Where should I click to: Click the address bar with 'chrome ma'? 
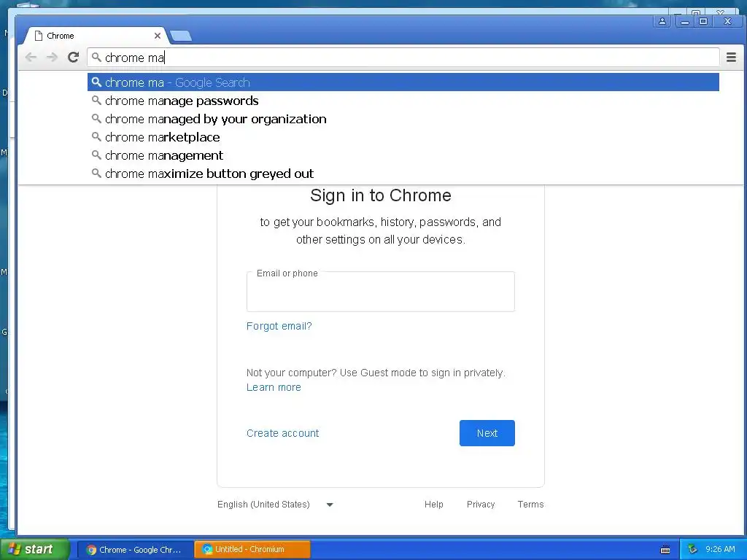pyautogui.click(x=403, y=58)
